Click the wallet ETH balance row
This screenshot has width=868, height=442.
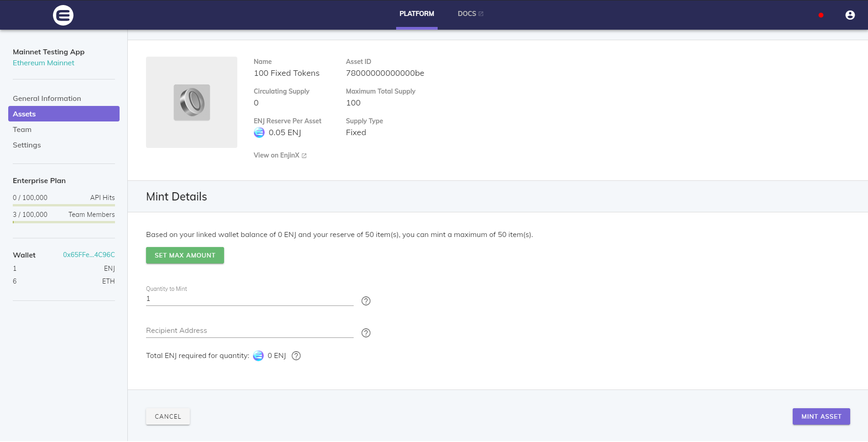(64, 281)
